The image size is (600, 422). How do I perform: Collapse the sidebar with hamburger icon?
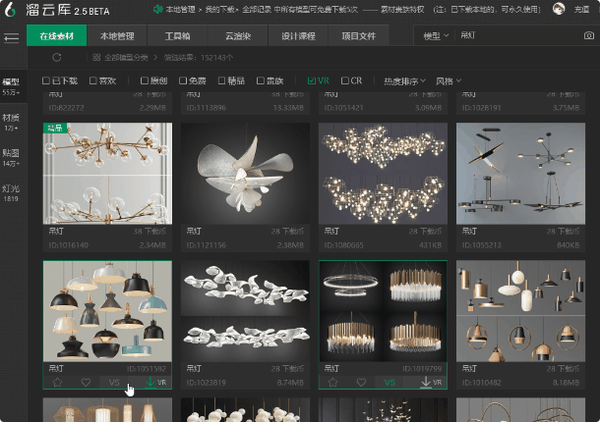coord(11,37)
